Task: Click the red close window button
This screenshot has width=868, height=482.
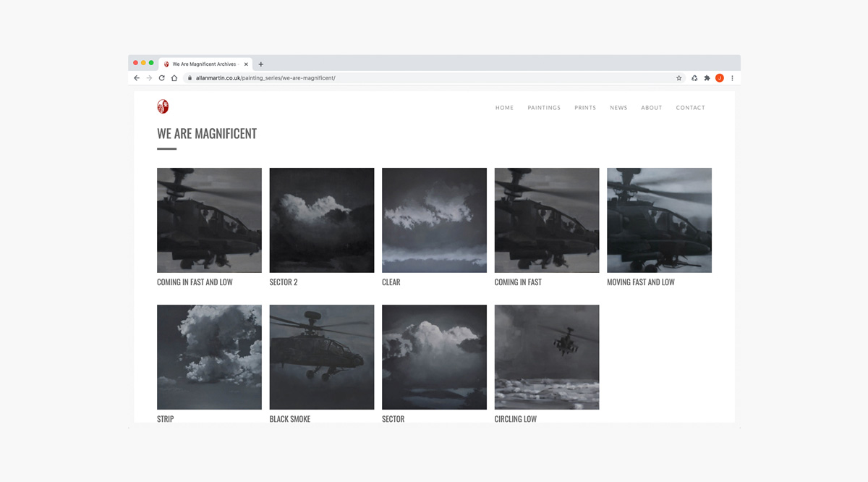Action: pos(136,63)
